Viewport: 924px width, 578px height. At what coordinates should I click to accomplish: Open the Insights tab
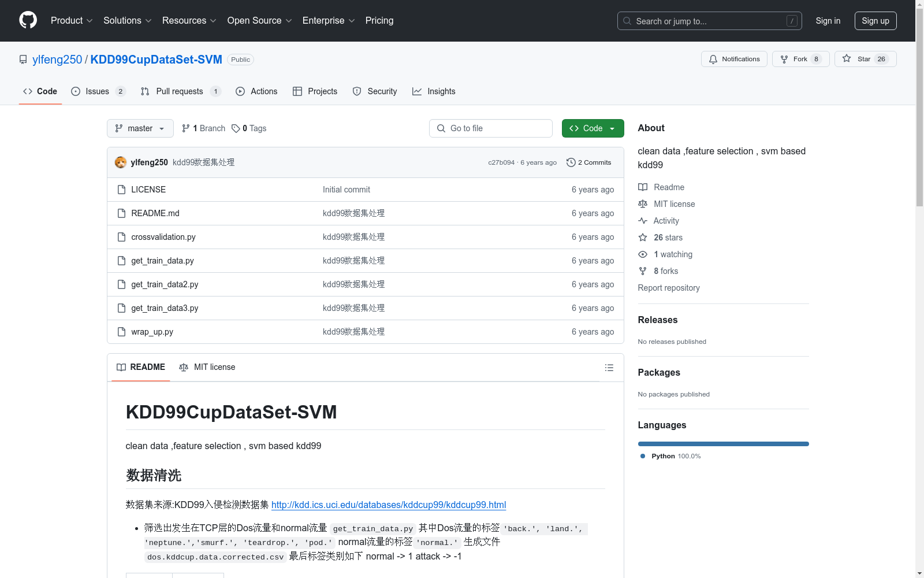coord(434,91)
